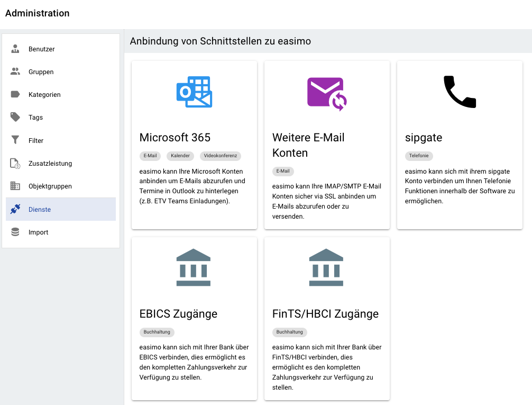Image resolution: width=532 pixels, height=405 pixels.
Task: Click the Tags tag icon
Action: tap(15, 117)
